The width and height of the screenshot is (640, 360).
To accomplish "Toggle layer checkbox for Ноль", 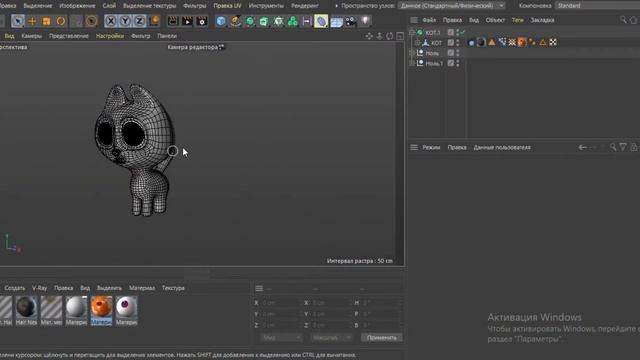I will pos(451,53).
